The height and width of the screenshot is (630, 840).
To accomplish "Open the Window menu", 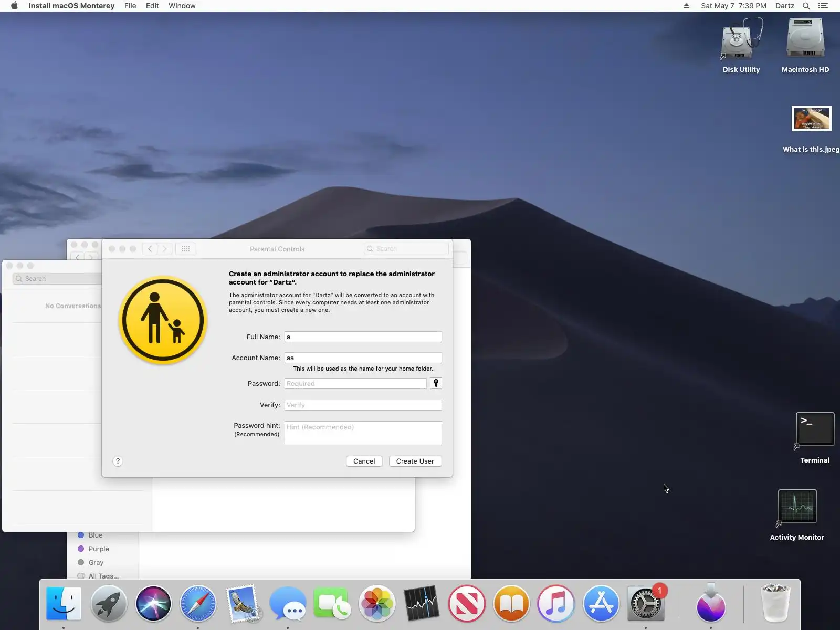I will point(182,6).
